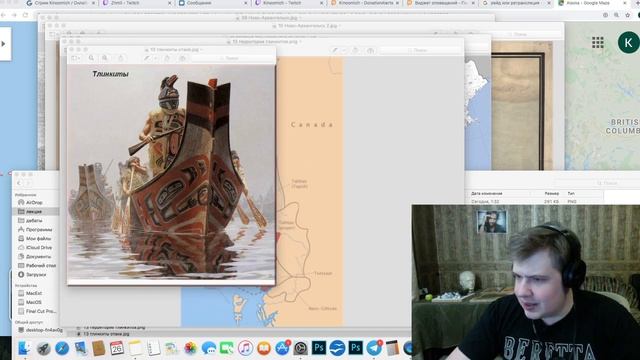The image size is (640, 360).
Task: Click zoom out magnifier in front Preview window
Action: pos(91,58)
